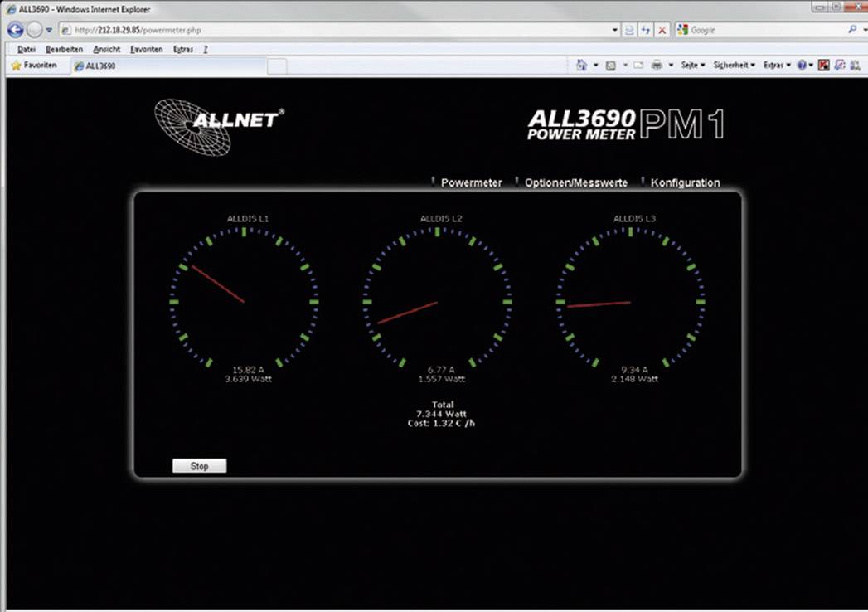Stop loading with the red X icon

pos(662,30)
